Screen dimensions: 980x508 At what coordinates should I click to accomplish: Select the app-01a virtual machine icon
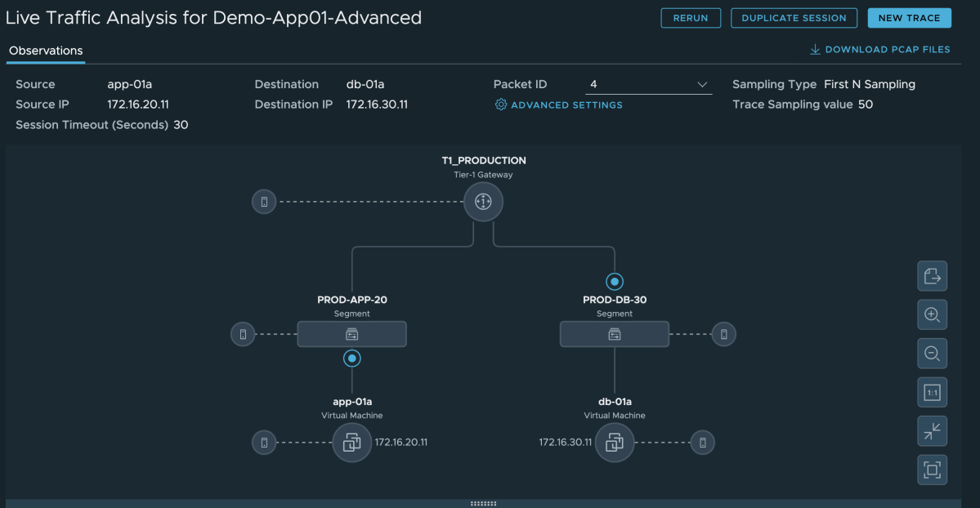click(x=351, y=443)
